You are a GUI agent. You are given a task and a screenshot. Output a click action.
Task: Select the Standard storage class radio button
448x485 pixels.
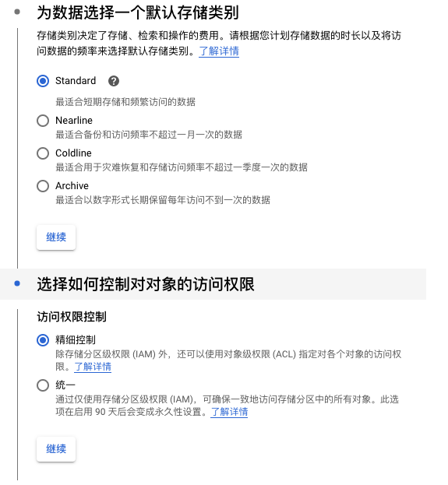point(43,81)
